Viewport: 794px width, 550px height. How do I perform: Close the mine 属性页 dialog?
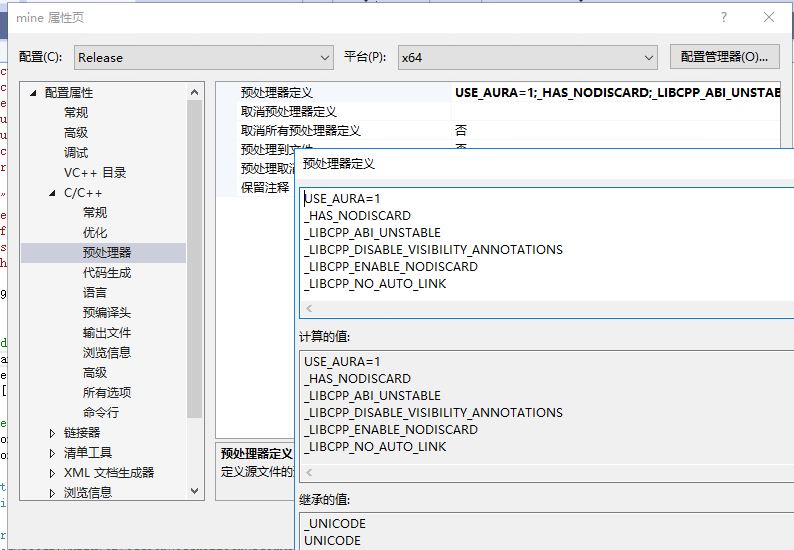[x=769, y=18]
